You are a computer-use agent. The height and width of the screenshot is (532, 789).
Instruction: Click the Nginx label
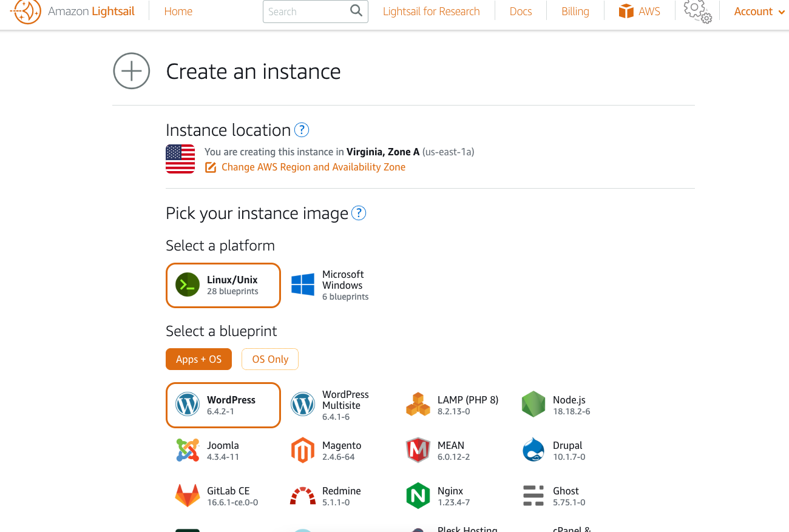tap(450, 491)
